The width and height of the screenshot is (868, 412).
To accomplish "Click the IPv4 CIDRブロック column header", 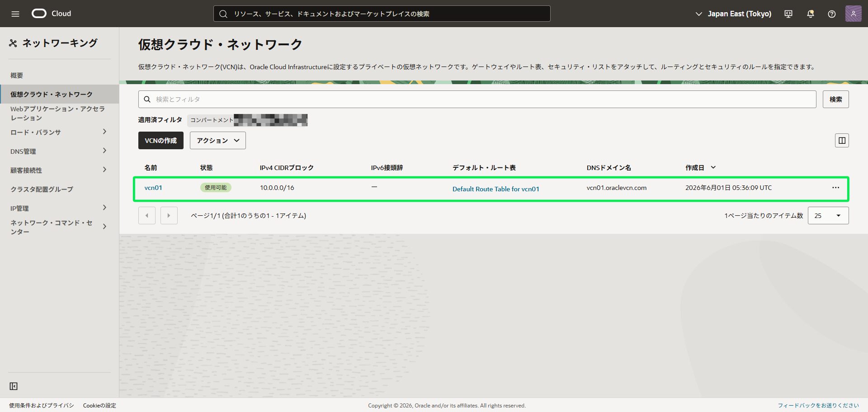I will click(287, 168).
